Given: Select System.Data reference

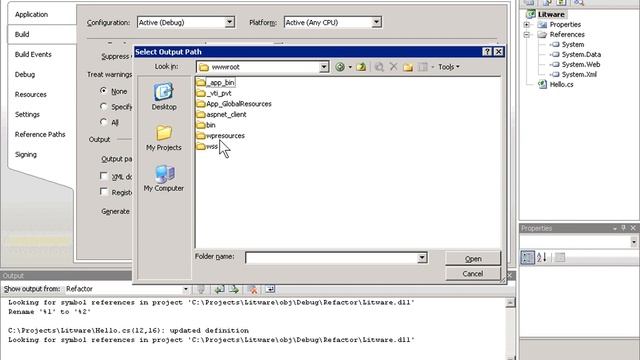Looking at the screenshot, I should tap(581, 54).
